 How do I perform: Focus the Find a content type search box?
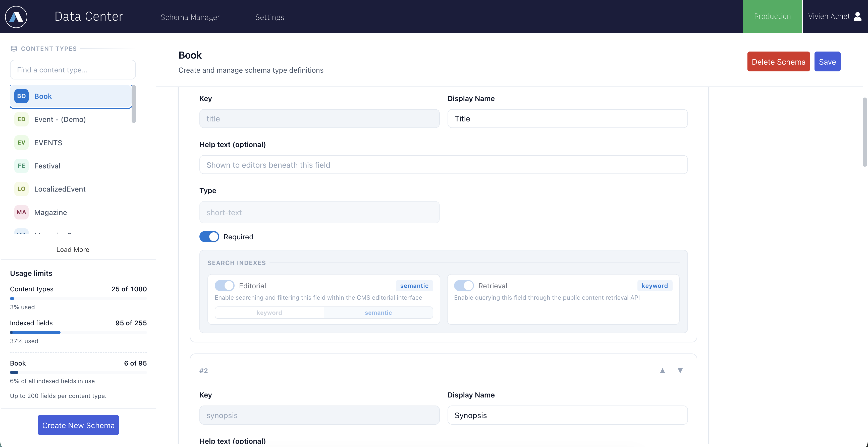(x=73, y=70)
